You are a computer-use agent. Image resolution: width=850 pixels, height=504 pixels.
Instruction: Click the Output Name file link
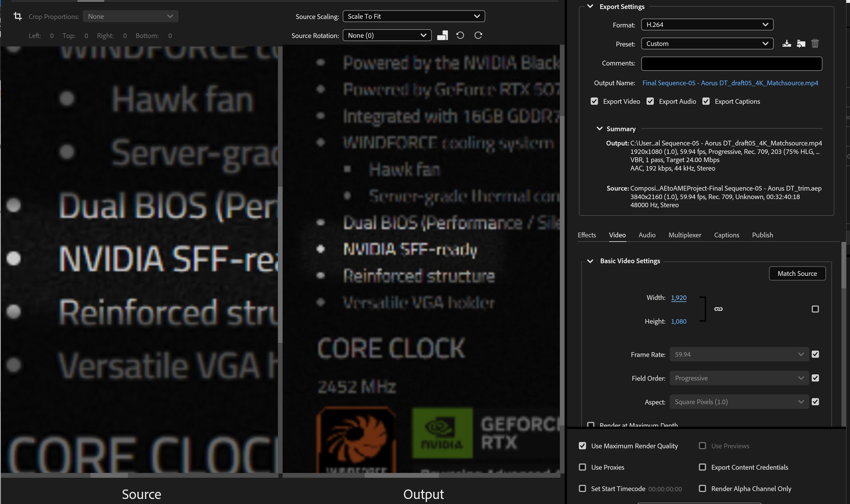pos(730,83)
